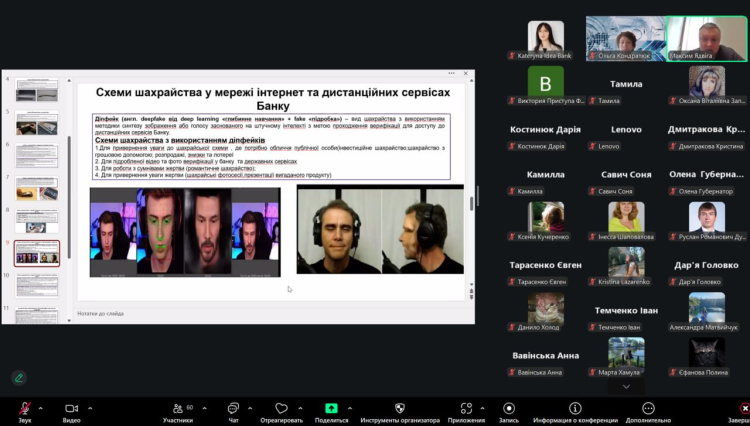Expand audio options arrow next to Звук
The image size is (750, 426).
(x=41, y=409)
